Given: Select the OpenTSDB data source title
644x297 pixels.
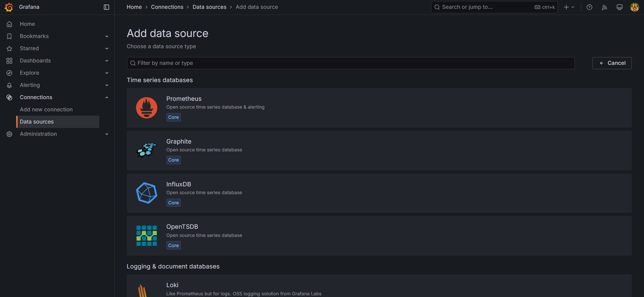Looking at the screenshot, I should (x=182, y=227).
